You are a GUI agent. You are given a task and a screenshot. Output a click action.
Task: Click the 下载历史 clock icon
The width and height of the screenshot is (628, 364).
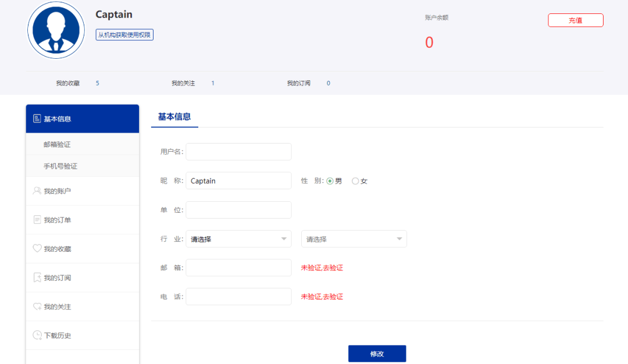pyautogui.click(x=37, y=336)
